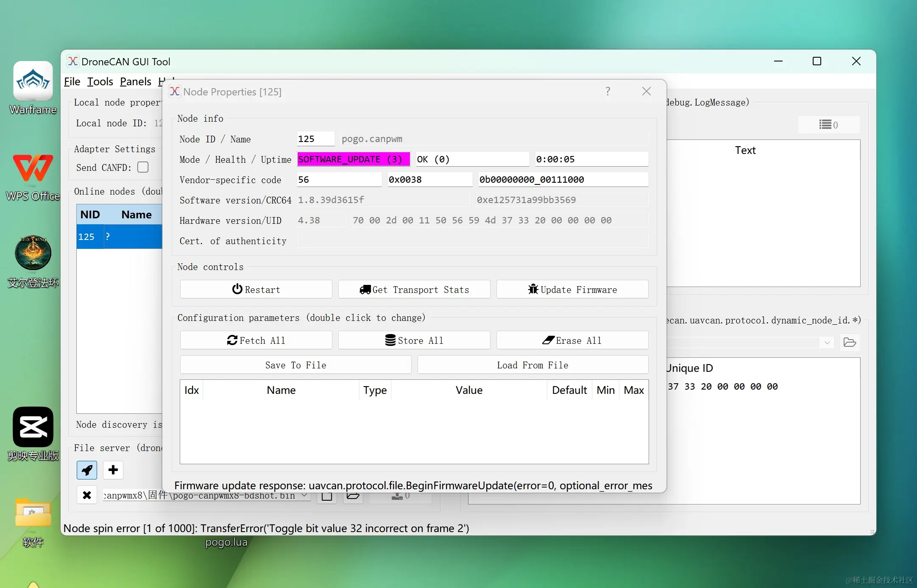Open folder icon beside allocator dropdown
The image size is (917, 588).
pyautogui.click(x=850, y=342)
